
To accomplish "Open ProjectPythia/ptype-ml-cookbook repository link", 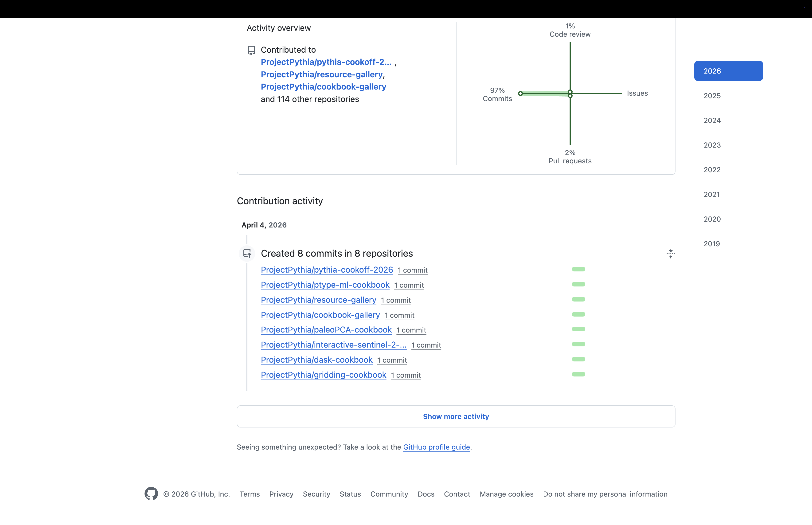I will pyautogui.click(x=325, y=285).
